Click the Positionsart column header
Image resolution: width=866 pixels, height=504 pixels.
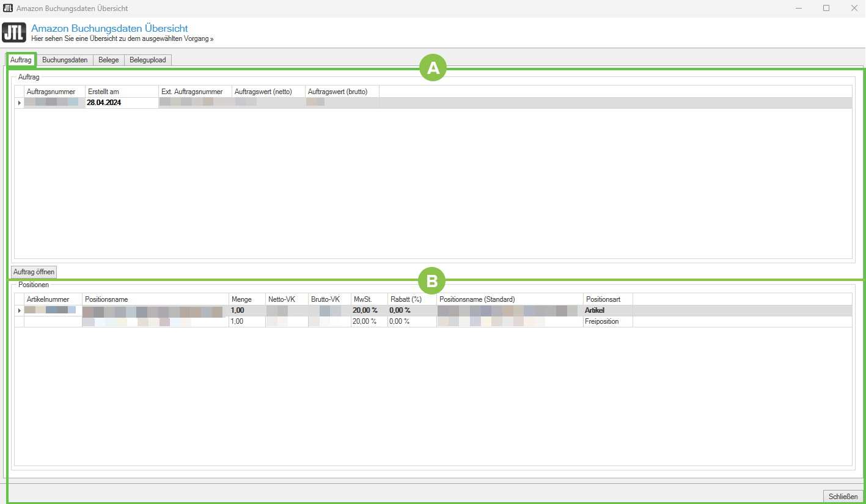(603, 299)
